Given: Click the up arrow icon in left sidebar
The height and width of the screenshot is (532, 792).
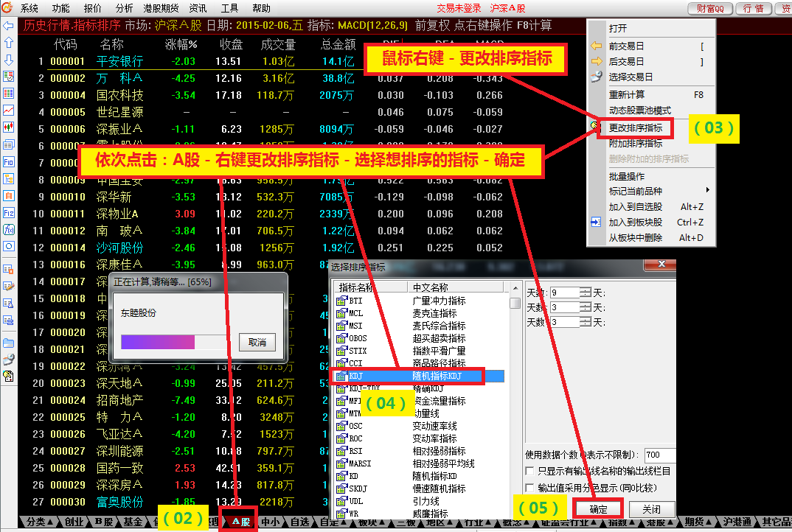Looking at the screenshot, I should tap(8, 43).
